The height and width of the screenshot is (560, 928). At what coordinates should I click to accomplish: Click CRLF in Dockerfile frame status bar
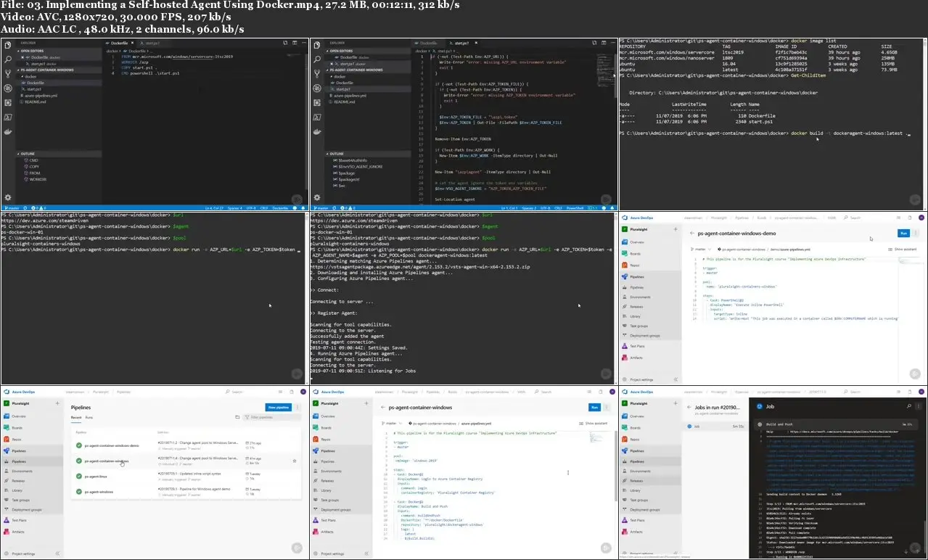tap(264, 208)
